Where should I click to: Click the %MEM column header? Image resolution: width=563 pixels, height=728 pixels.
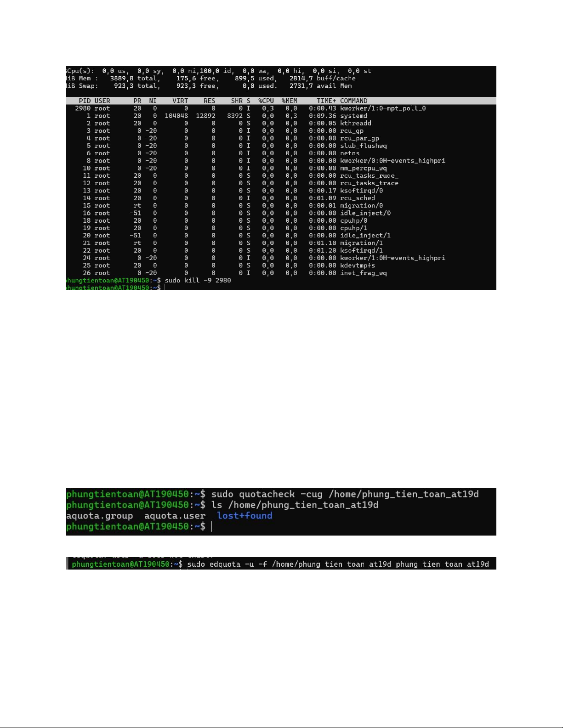coord(290,101)
